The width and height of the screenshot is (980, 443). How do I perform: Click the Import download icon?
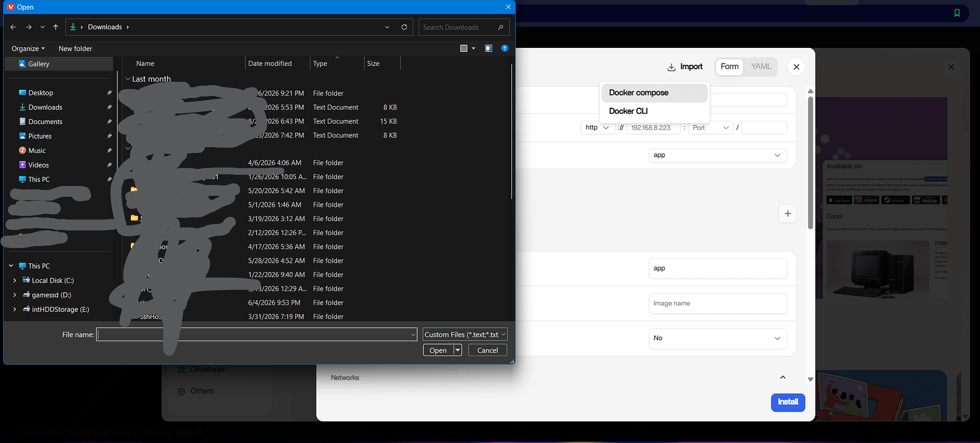[x=671, y=67]
